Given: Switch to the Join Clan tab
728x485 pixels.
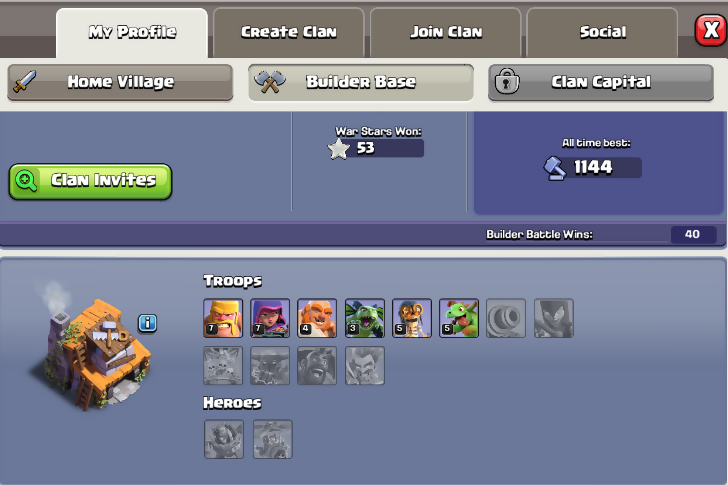Looking at the screenshot, I should click(x=446, y=32).
